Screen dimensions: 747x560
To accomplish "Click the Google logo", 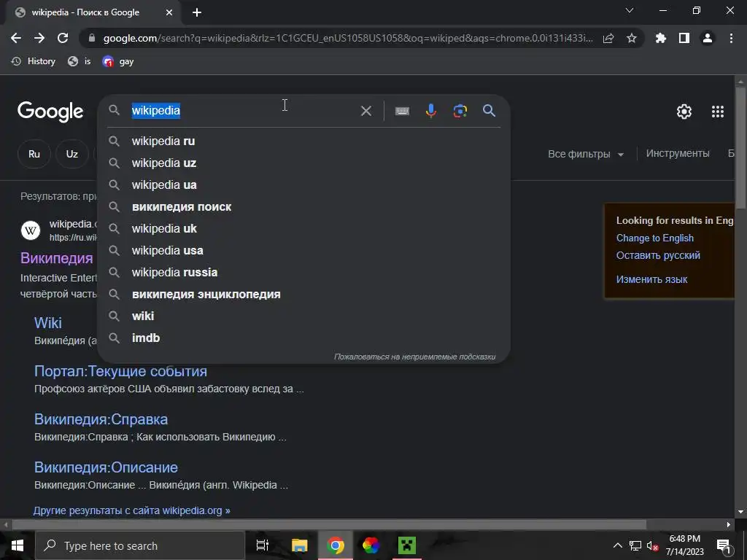I will coord(50,112).
